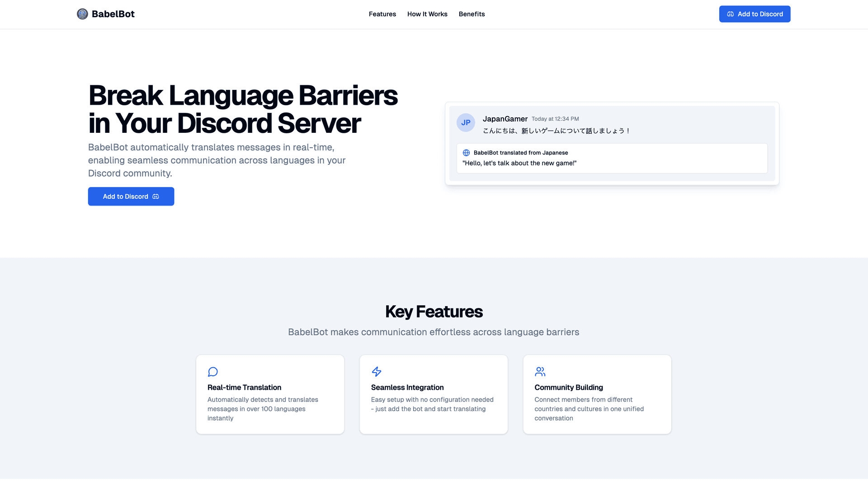Image resolution: width=868 pixels, height=481 pixels.
Task: Click the JP avatar circle
Action: 466,122
